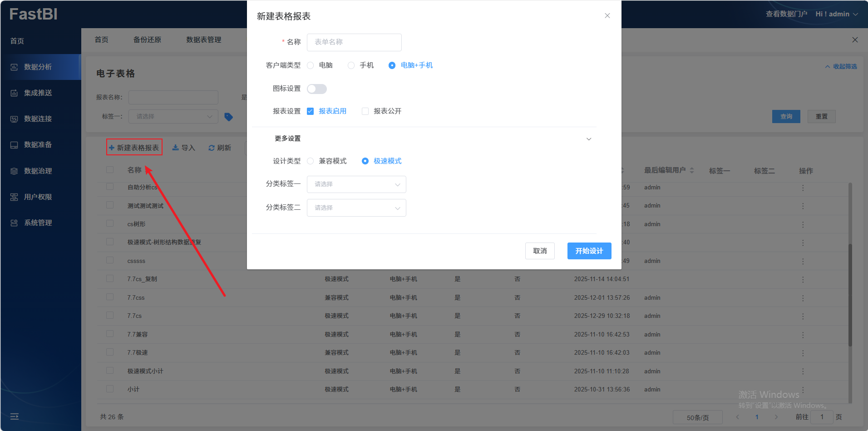
Task: Collapse the 更多设置 section chevron
Action: (x=589, y=139)
